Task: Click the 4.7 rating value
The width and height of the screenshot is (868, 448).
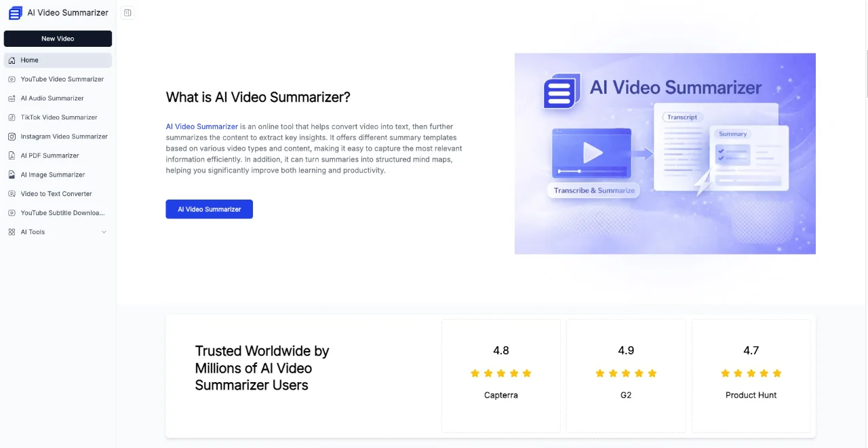Action: 751,351
